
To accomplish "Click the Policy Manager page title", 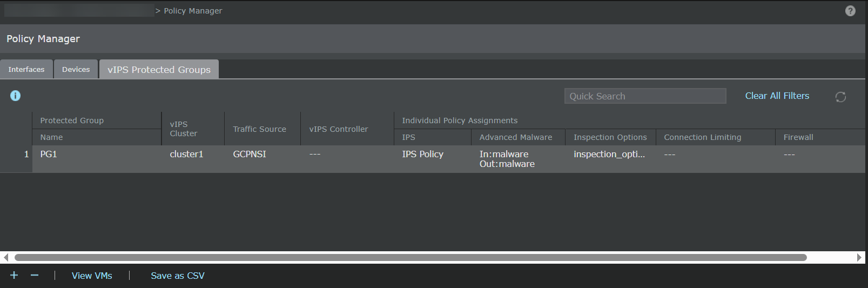I will [x=43, y=39].
